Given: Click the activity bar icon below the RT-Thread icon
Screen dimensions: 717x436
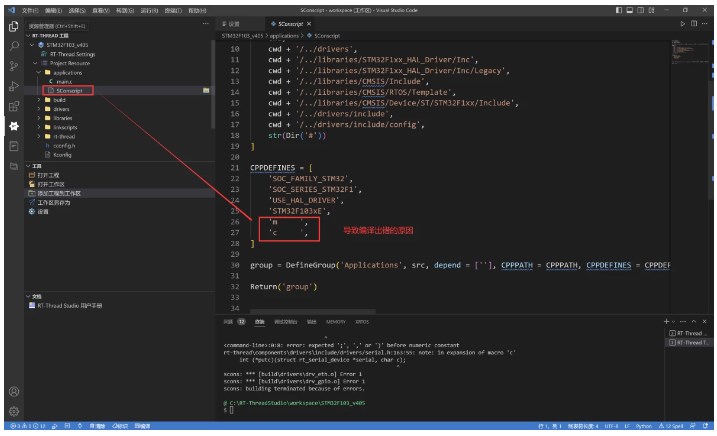Looking at the screenshot, I should pyautogui.click(x=14, y=146).
